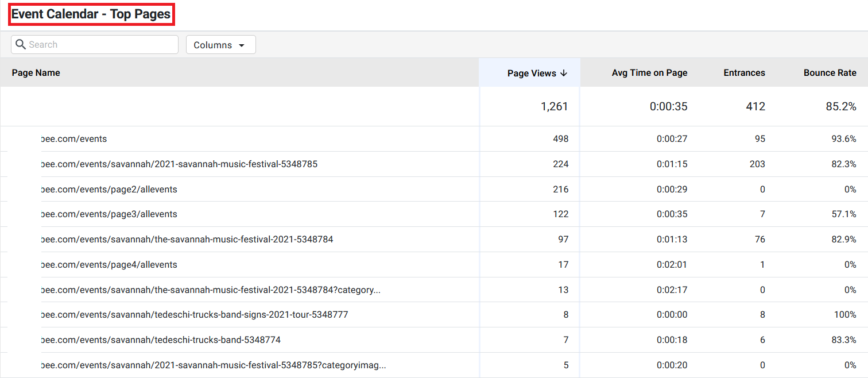Select avg time value 0:00:00

(672, 315)
